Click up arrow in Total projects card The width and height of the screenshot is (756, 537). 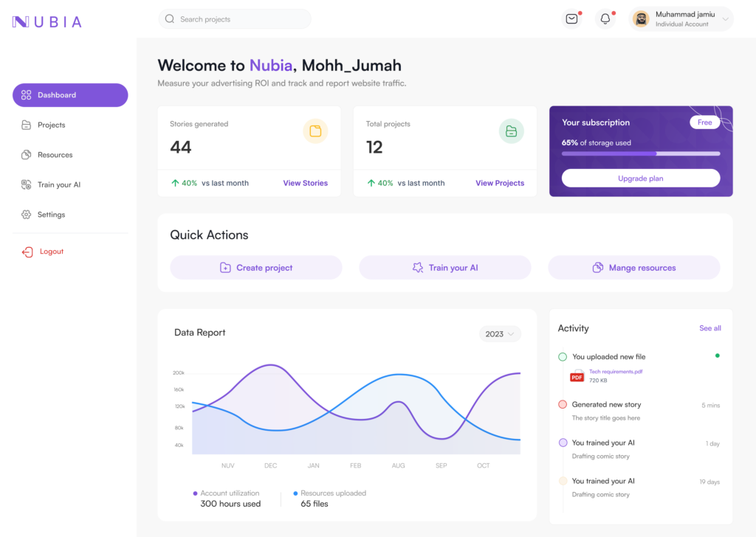(x=371, y=183)
